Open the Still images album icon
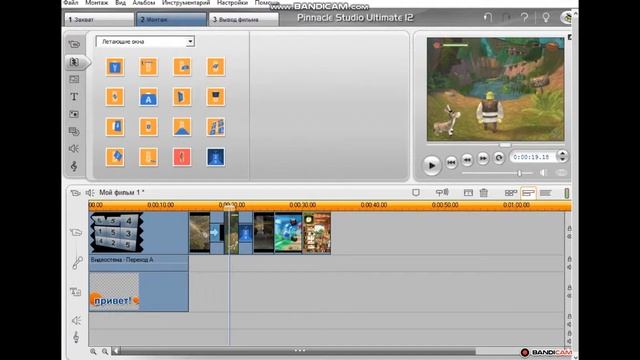The width and height of the screenshot is (640, 360). (74, 114)
